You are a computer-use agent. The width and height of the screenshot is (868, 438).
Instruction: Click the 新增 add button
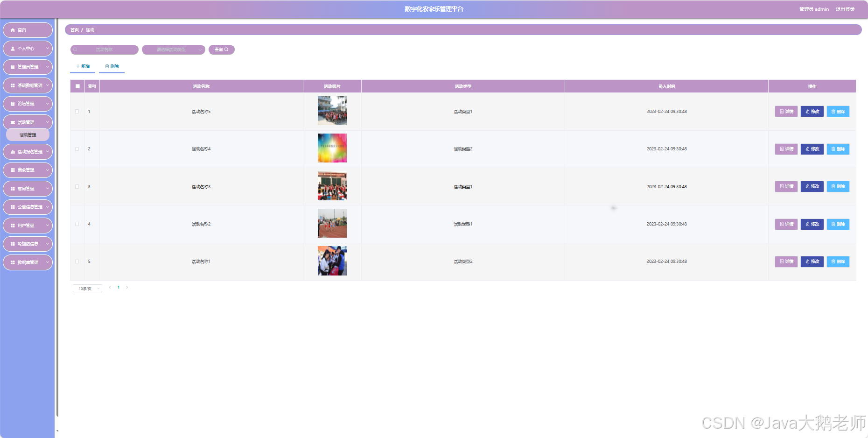[x=83, y=66]
